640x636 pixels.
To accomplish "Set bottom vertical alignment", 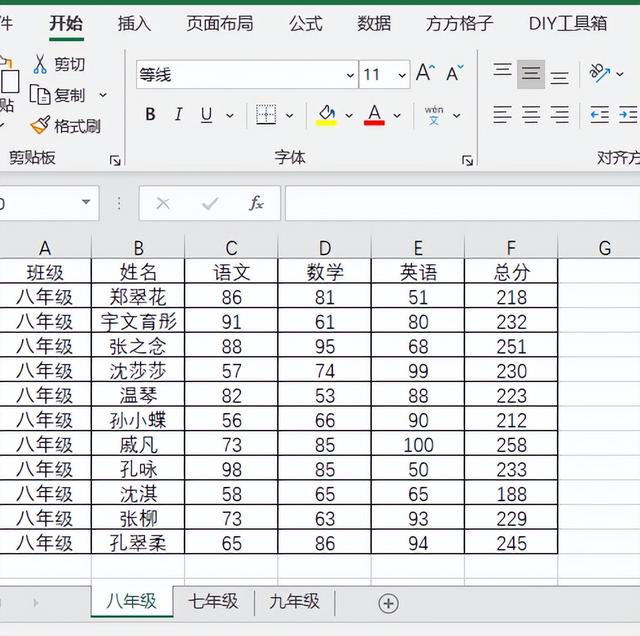I will tap(559, 78).
